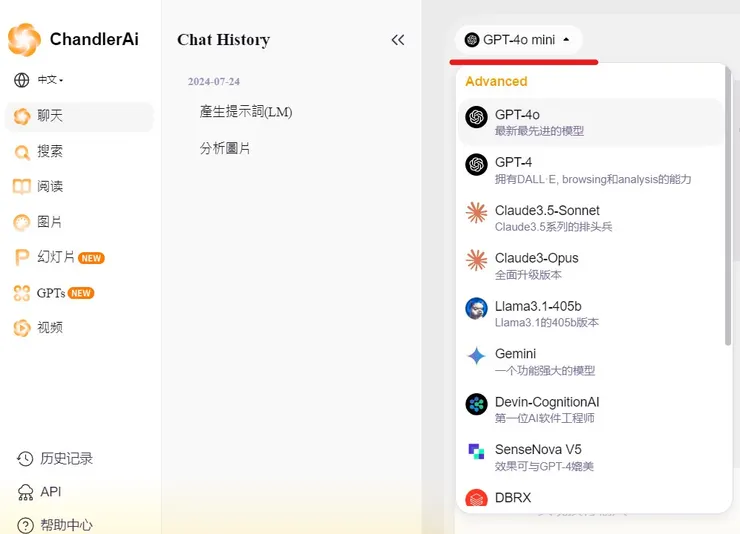Open the API link
The height and width of the screenshot is (534, 740).
coord(50,492)
